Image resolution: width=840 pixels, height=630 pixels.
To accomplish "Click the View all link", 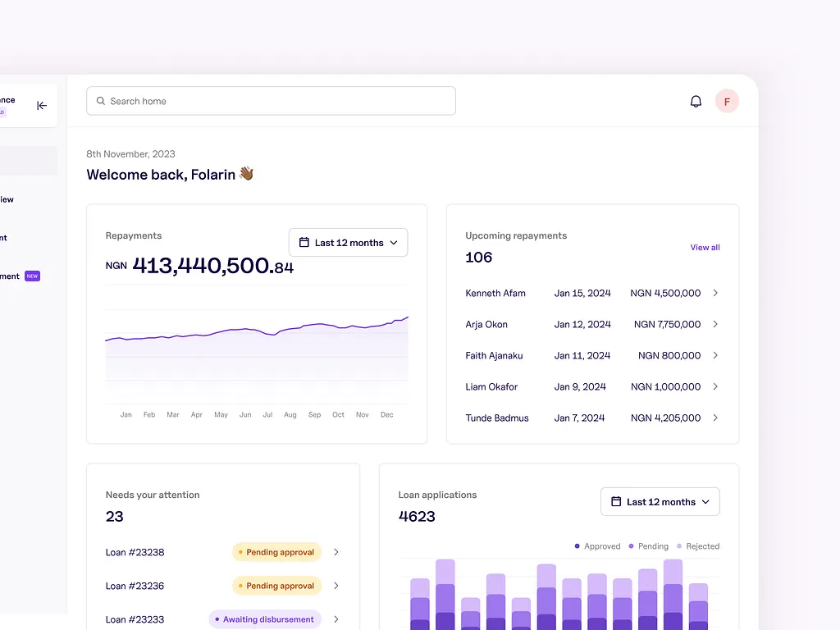I will point(705,248).
